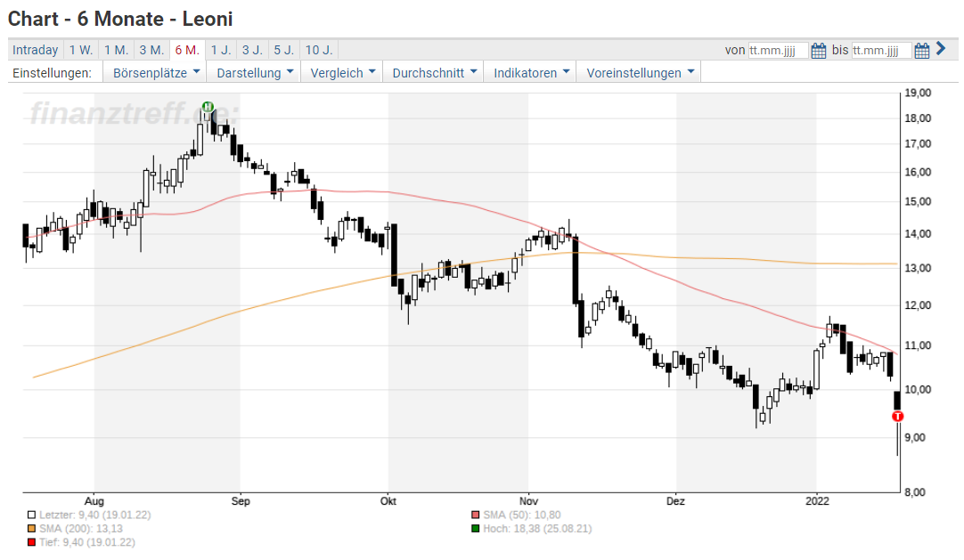Click 'SMA (200): 13,13' legend text
Viewport: 964px width, 560px height.
81,529
